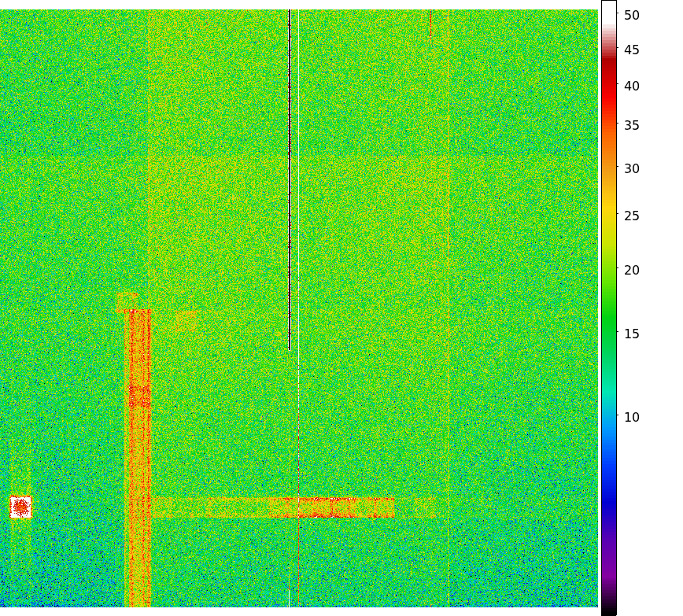Click the colorbar label 40
683x616 pixels.
coord(632,86)
